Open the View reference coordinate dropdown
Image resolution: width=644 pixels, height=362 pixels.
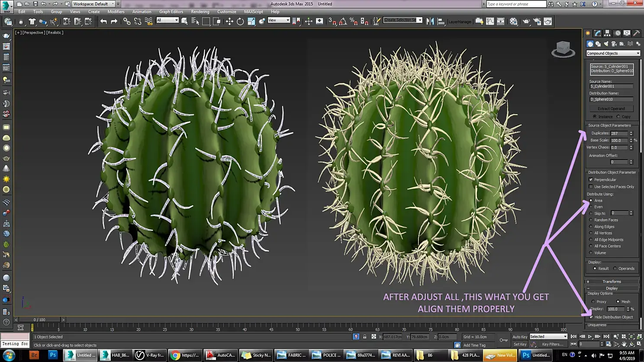click(x=279, y=20)
